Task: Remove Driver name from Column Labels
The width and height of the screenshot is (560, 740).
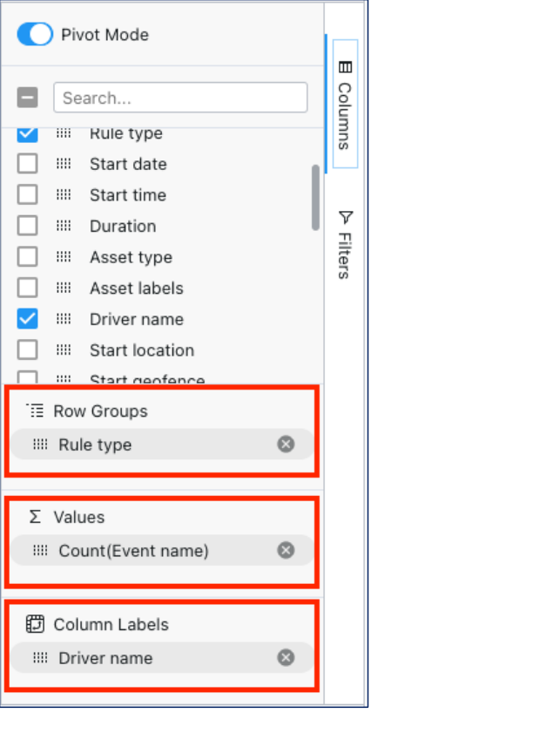Action: [286, 658]
